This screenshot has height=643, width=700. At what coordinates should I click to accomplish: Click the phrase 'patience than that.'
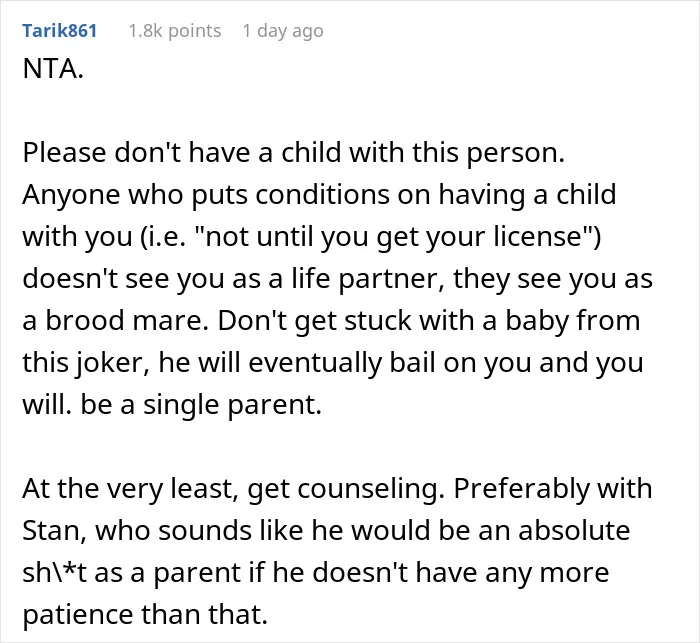[x=145, y=615]
